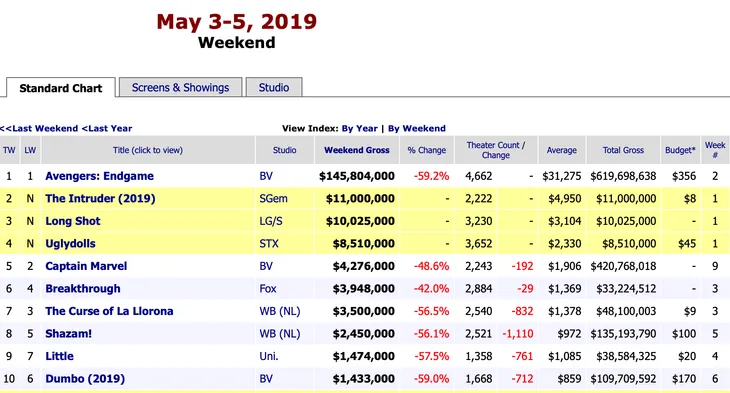Open the Studio tab

tap(274, 88)
